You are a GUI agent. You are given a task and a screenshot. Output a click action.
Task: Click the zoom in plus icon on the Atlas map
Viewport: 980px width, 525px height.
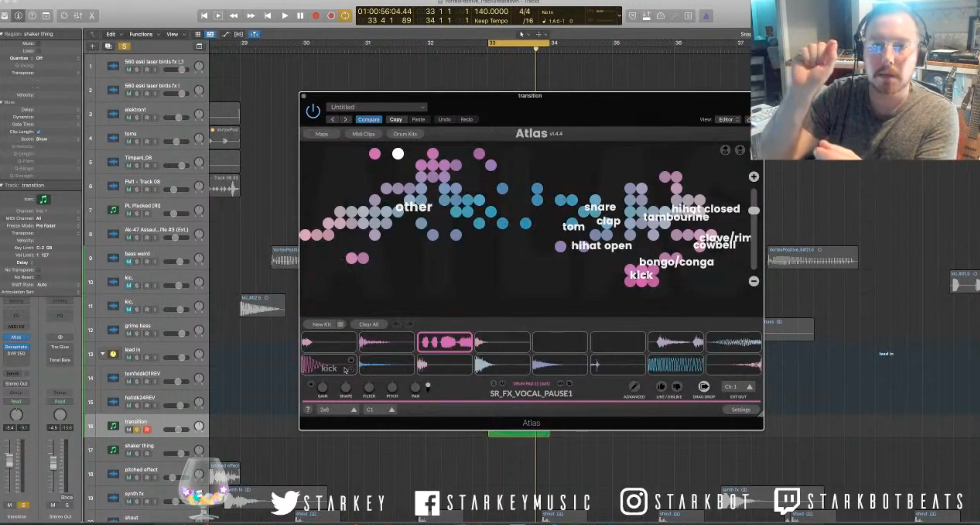(753, 176)
